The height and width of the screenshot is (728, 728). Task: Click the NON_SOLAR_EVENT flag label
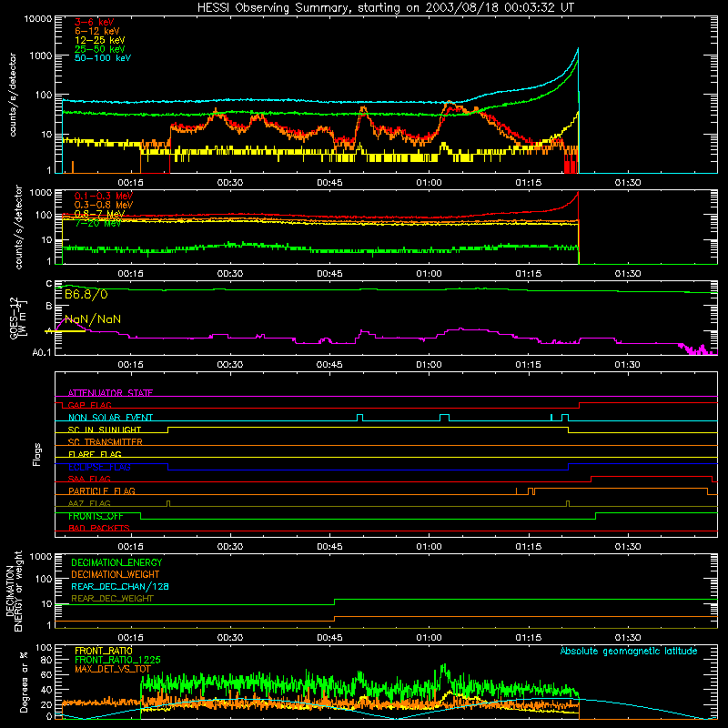tap(110, 418)
